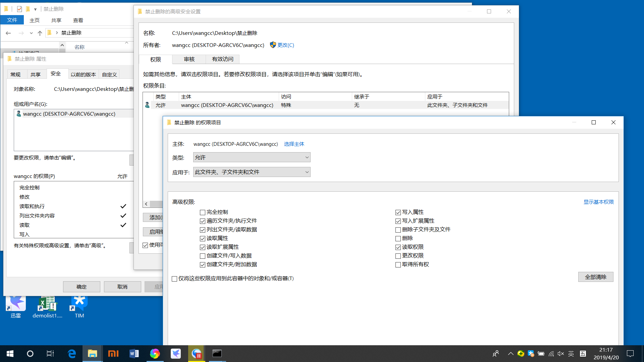
Task: Open the demolist1 Excel file on desktop
Action: tap(47, 303)
